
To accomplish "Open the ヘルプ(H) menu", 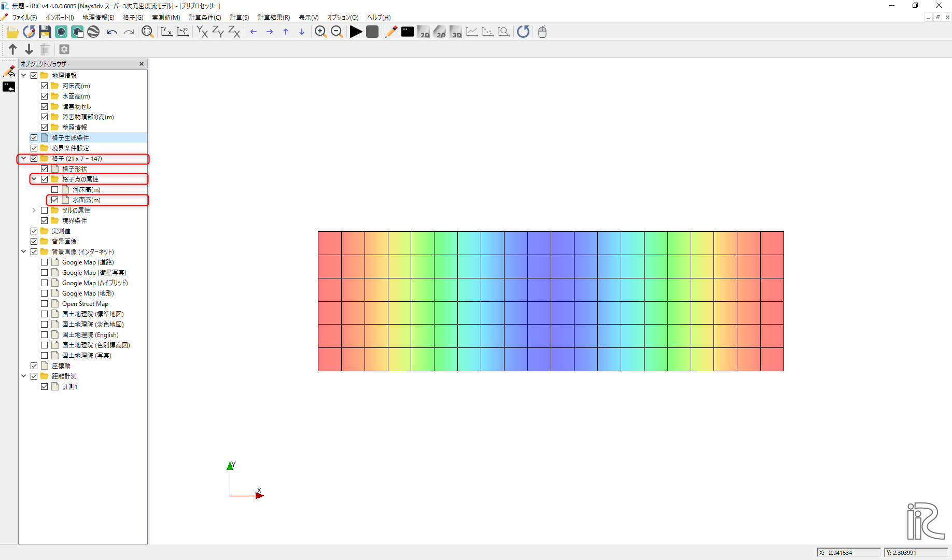I will (379, 18).
